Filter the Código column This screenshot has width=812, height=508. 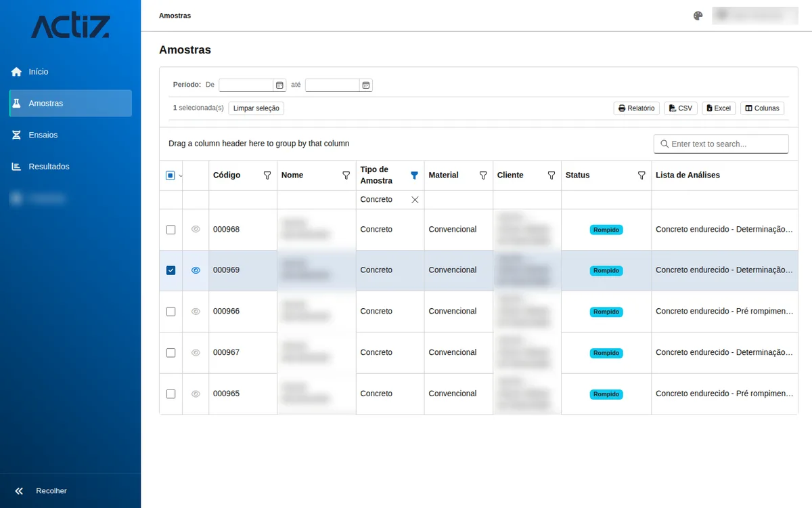tap(267, 175)
